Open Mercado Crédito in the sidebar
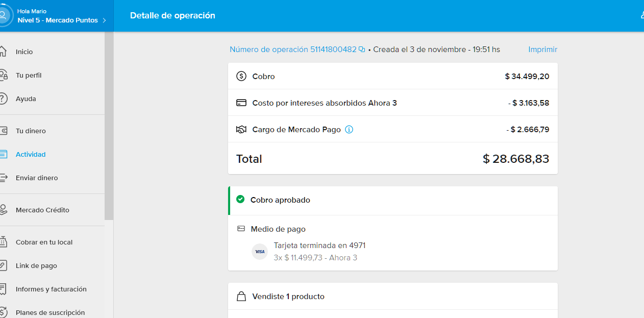The image size is (644, 318). pos(42,210)
